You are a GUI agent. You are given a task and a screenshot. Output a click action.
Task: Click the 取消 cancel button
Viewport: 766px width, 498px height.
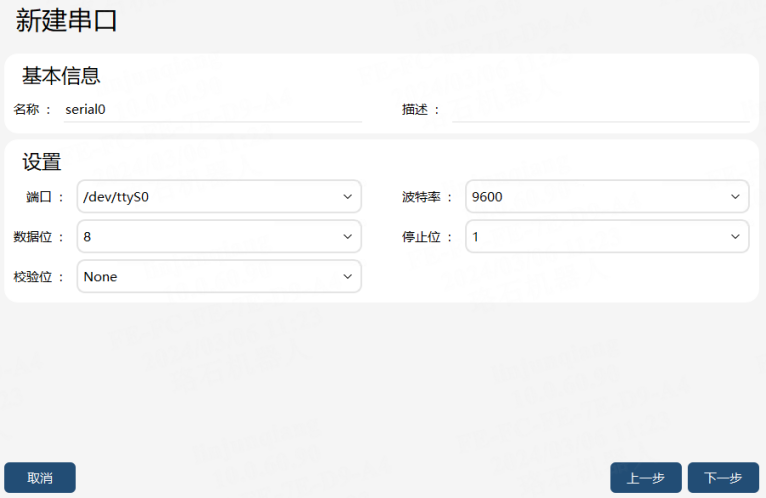pos(40,477)
